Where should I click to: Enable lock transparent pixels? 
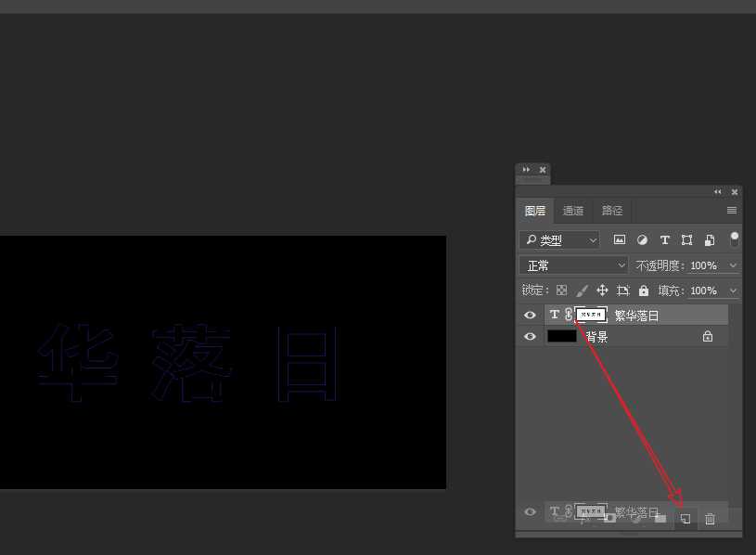pos(561,290)
